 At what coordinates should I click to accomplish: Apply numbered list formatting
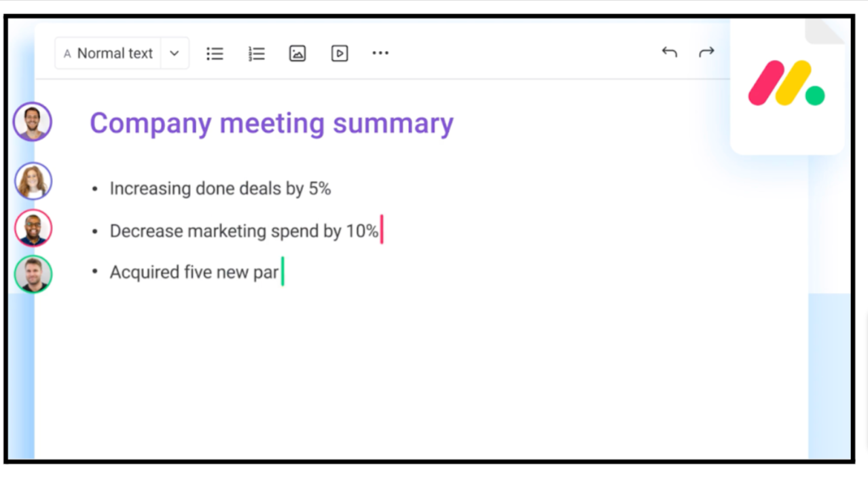(257, 54)
